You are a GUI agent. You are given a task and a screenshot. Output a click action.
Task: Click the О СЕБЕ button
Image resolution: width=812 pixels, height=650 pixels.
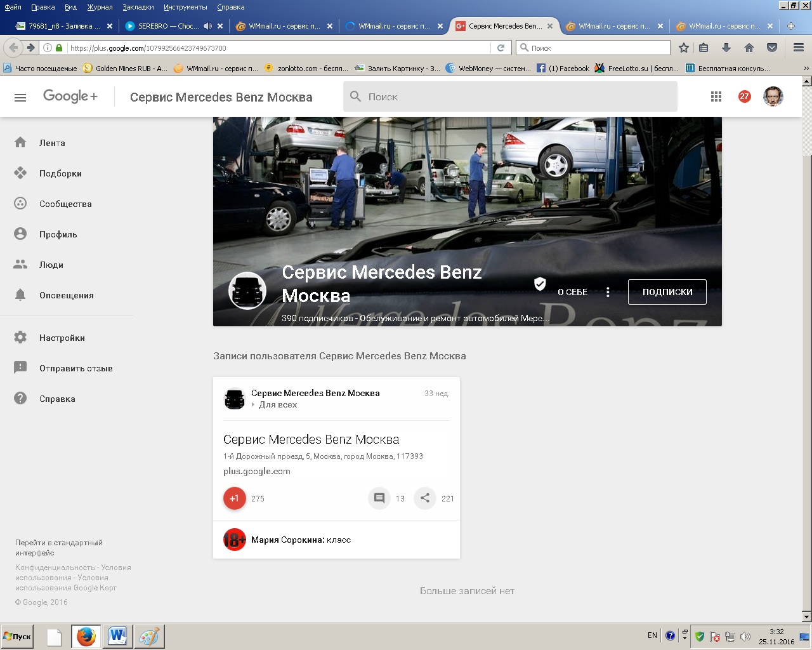[x=572, y=292]
